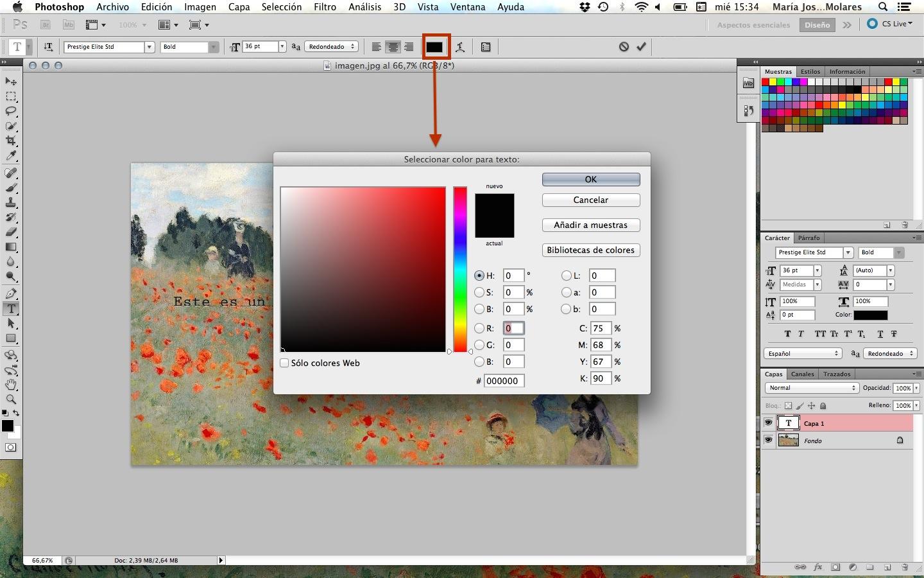Select the Hand tool
924x578 pixels.
(x=11, y=385)
